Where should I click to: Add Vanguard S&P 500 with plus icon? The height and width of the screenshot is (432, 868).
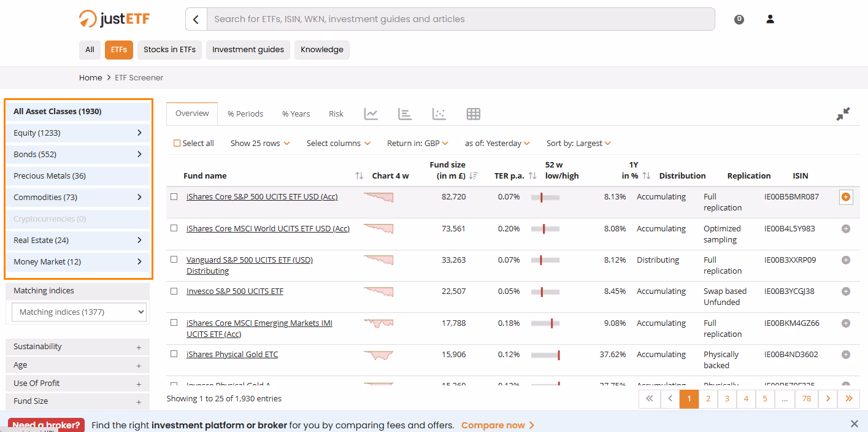coord(846,260)
